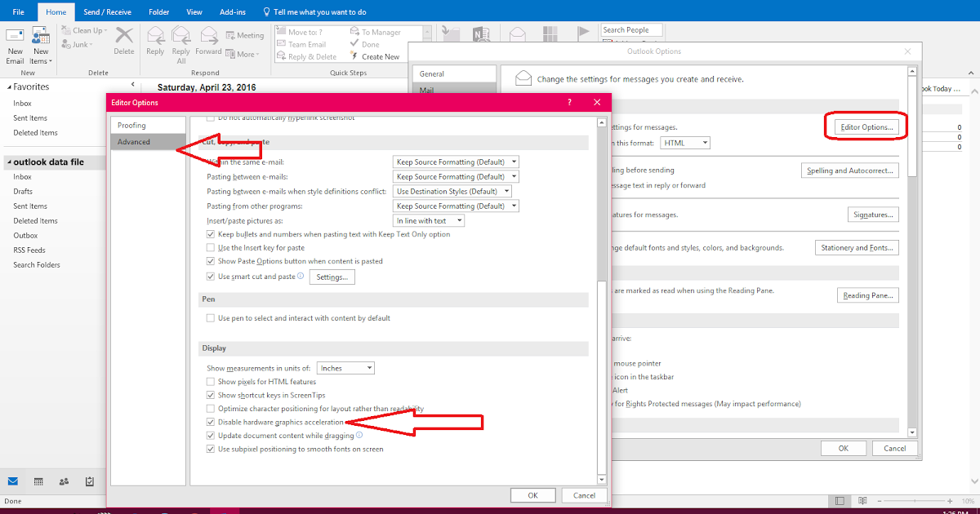980x514 pixels.
Task: Toggle Use subpixel positioning checkbox
Action: (x=212, y=449)
